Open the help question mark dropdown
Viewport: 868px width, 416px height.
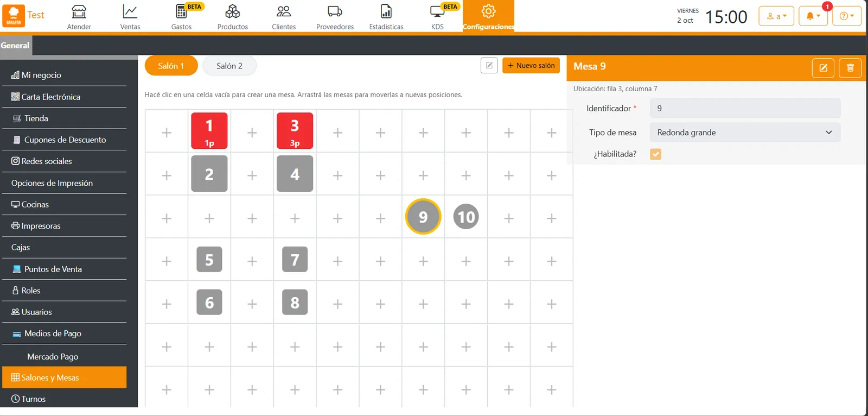(x=847, y=16)
